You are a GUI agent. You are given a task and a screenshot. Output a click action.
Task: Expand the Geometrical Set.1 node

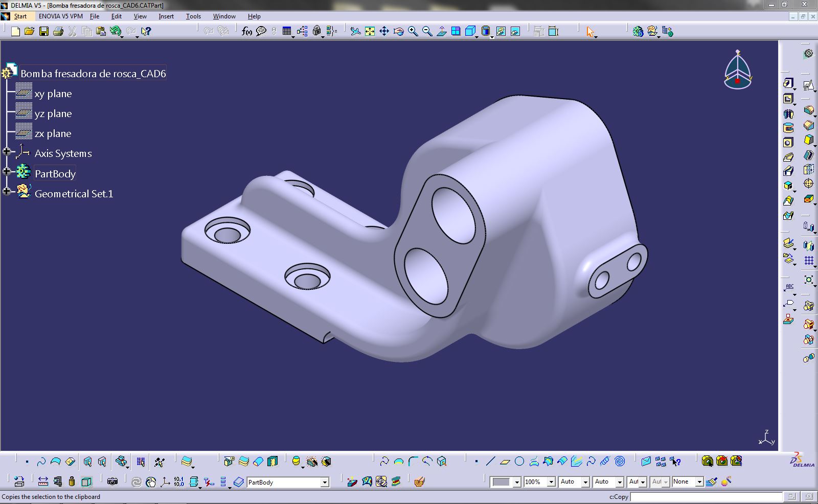(7, 191)
